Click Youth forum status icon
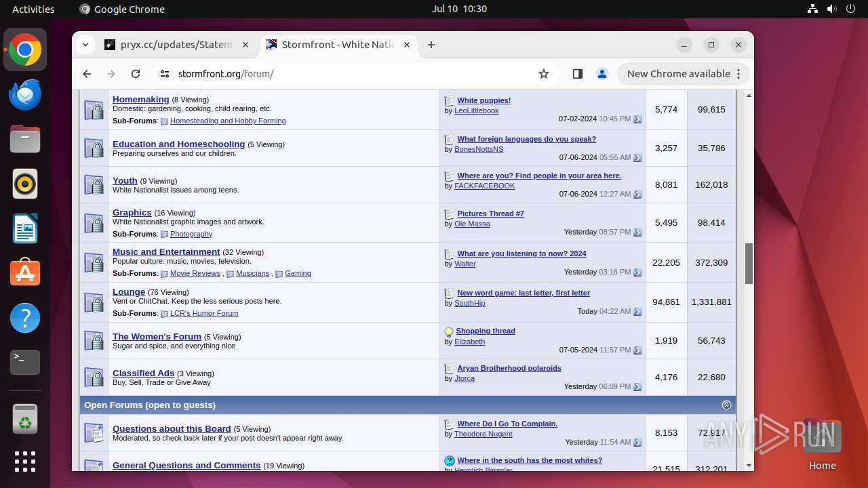The image size is (868, 488). coord(94,184)
